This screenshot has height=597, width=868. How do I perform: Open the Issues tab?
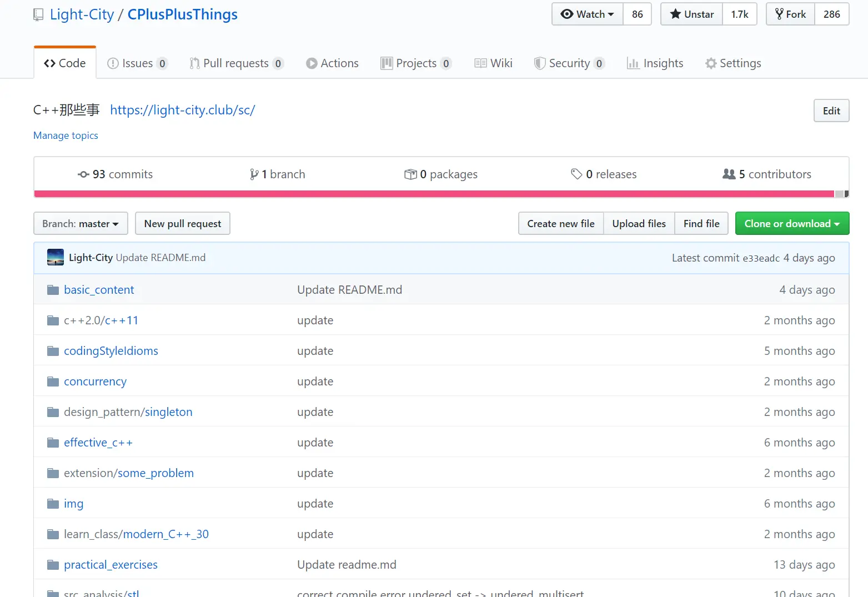137,63
